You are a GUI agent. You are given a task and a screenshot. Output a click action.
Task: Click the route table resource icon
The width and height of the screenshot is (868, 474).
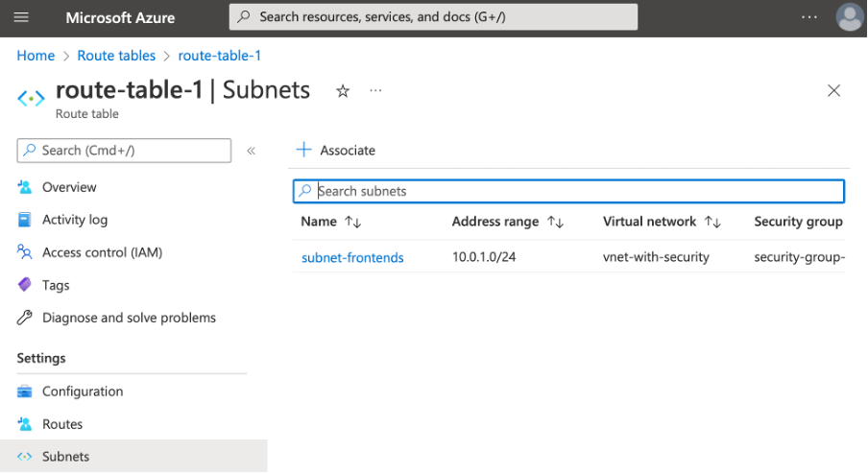tap(31, 99)
